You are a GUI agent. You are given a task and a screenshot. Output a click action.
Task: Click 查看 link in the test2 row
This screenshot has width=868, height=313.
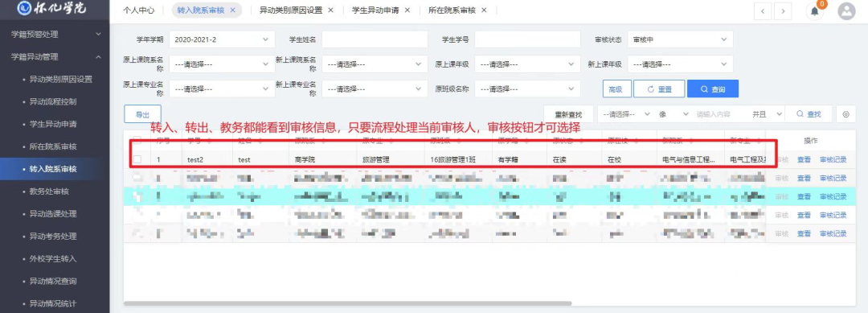coord(804,159)
